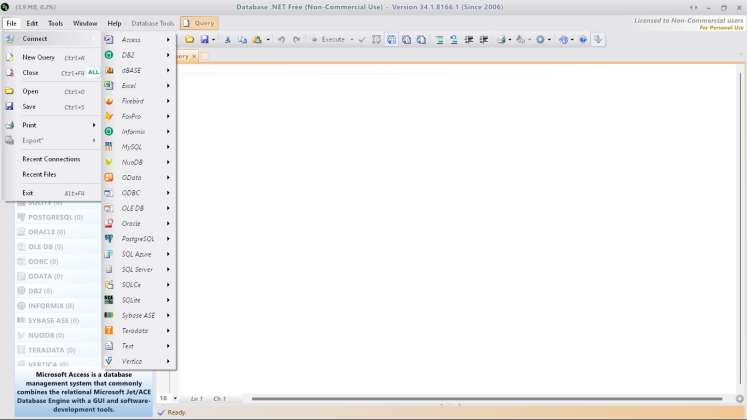Click the toolbar Save disk icon
747x420 pixels.
204,40
